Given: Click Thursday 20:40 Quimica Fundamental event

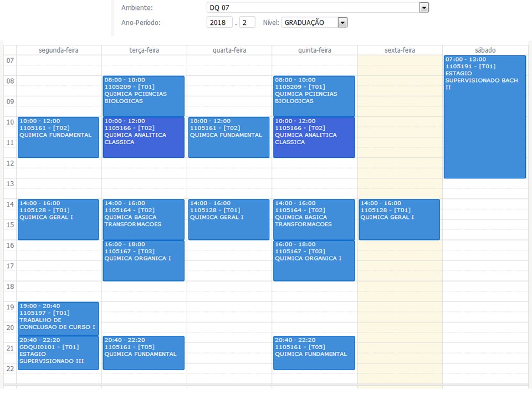Looking at the screenshot, I should (314, 353).
